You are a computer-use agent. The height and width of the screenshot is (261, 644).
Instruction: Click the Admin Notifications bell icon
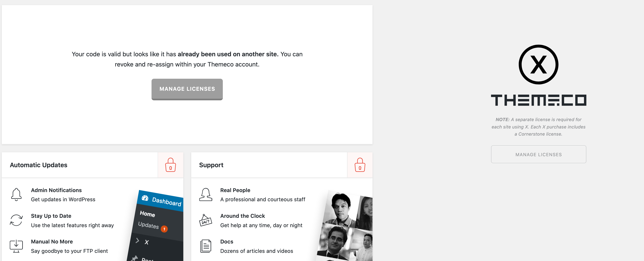(16, 195)
